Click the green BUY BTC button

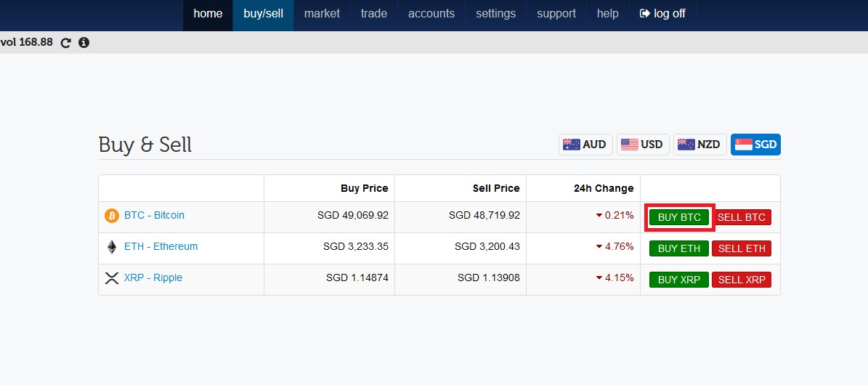pos(678,217)
